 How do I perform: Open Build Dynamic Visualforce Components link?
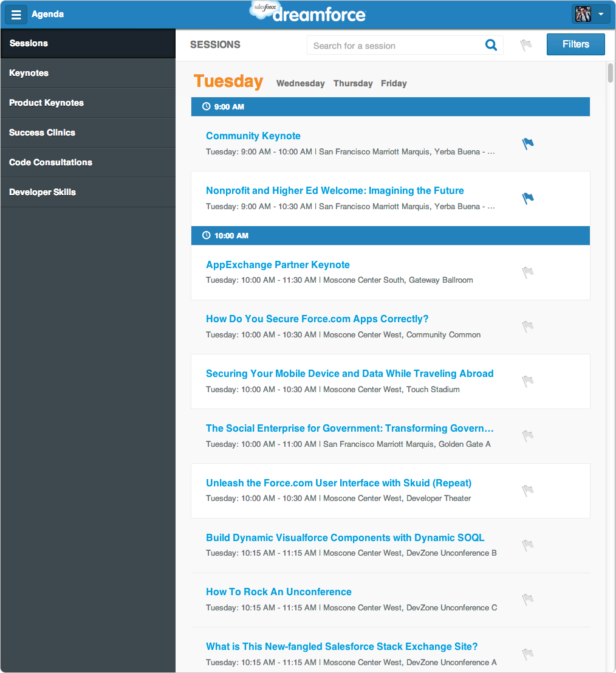pyautogui.click(x=345, y=538)
